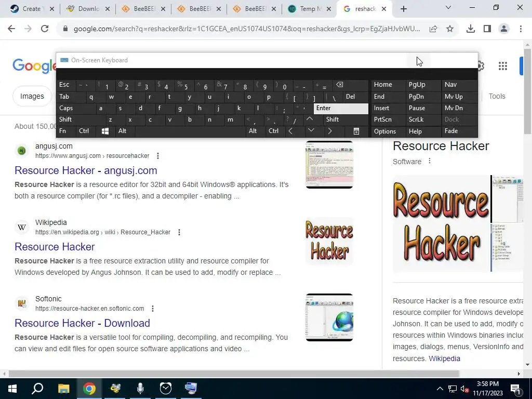Open a new Chrome tab with plus
The image size is (532, 399).
click(403, 9)
